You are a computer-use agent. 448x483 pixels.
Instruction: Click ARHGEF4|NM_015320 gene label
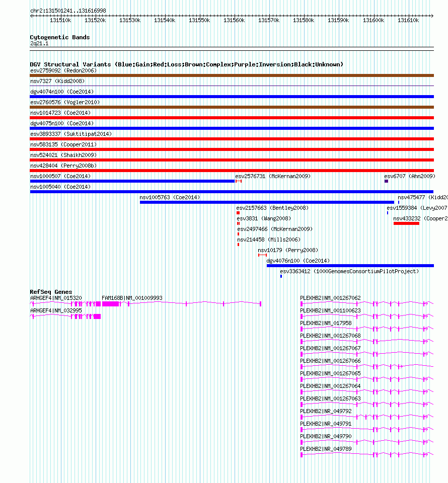56,298
